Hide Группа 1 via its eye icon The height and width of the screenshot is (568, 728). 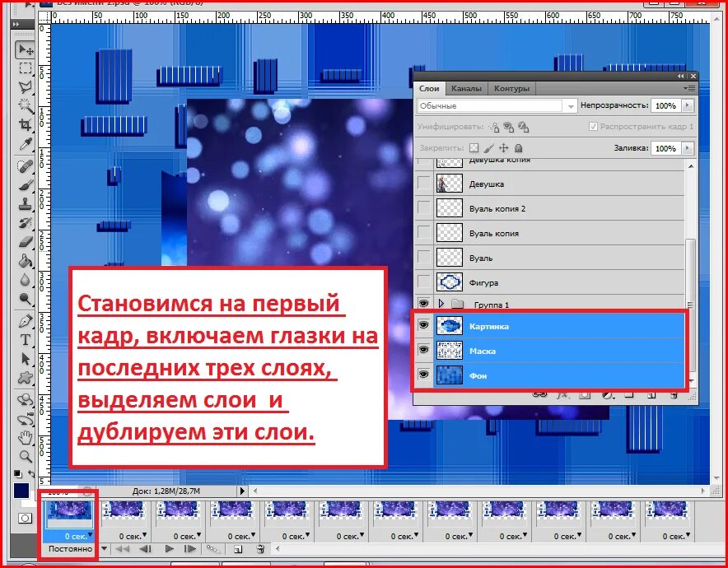(423, 304)
